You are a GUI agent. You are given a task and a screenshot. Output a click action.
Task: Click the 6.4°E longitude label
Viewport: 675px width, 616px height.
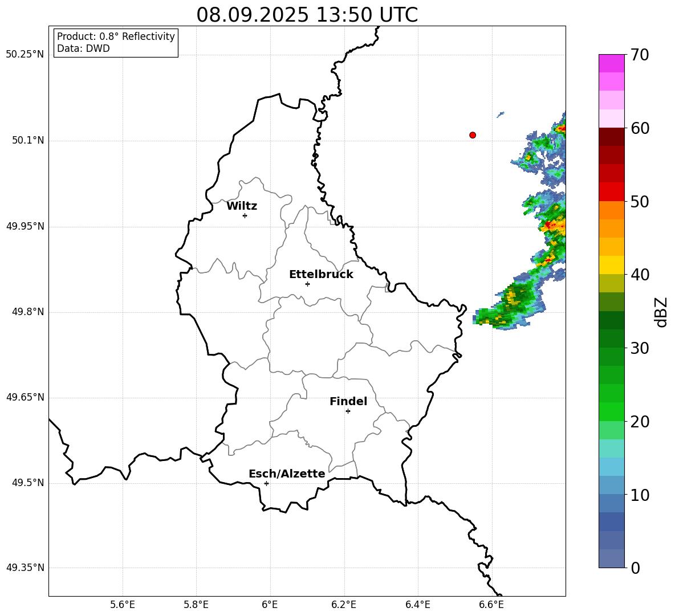click(418, 605)
